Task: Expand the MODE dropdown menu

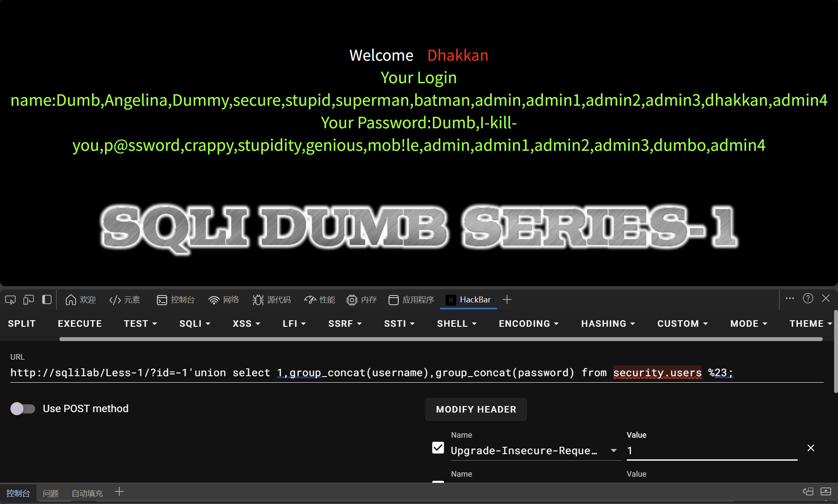Action: click(x=749, y=324)
